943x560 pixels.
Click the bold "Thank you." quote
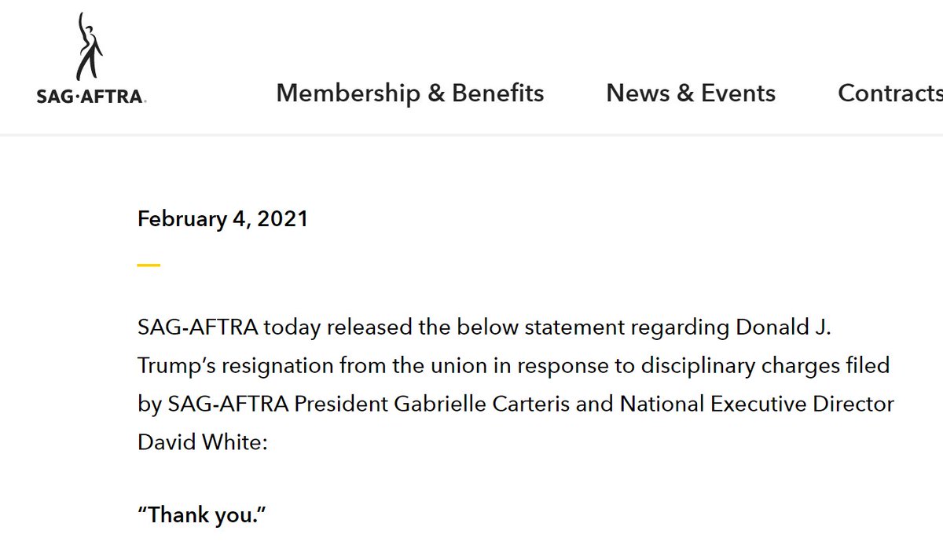click(x=203, y=516)
